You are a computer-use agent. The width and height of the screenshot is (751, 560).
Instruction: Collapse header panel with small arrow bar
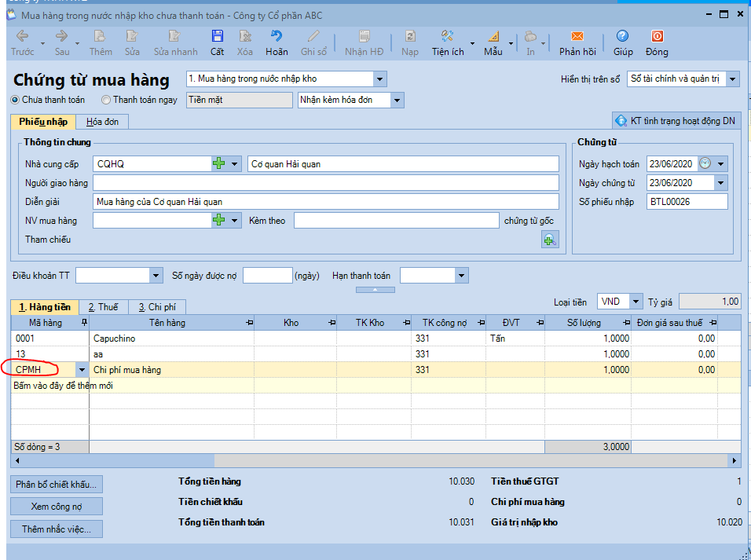pos(375,290)
